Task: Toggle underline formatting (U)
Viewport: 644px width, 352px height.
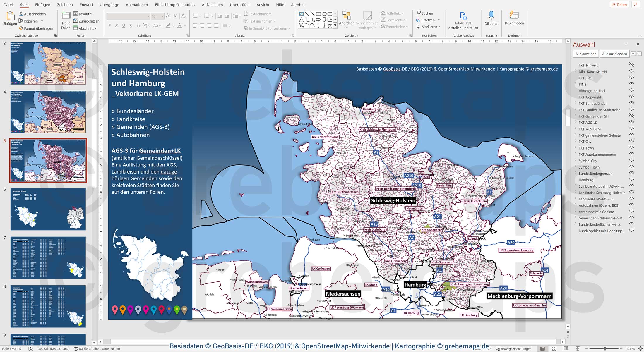Action: (x=124, y=26)
